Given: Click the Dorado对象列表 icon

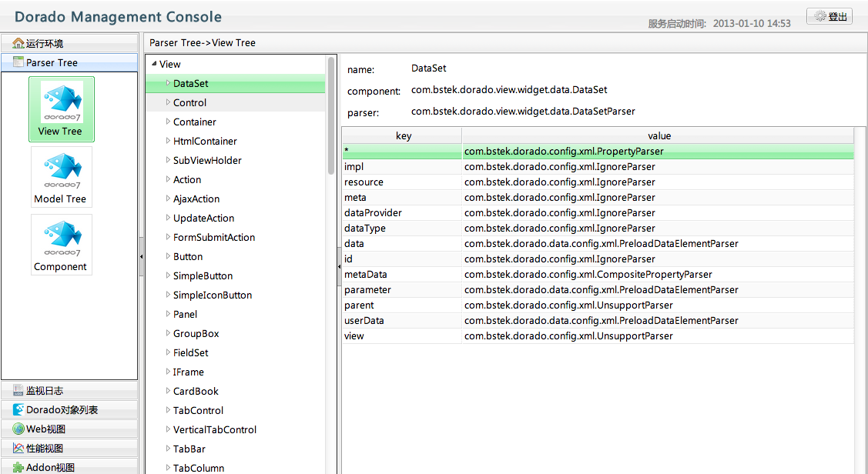Looking at the screenshot, I should [x=18, y=410].
